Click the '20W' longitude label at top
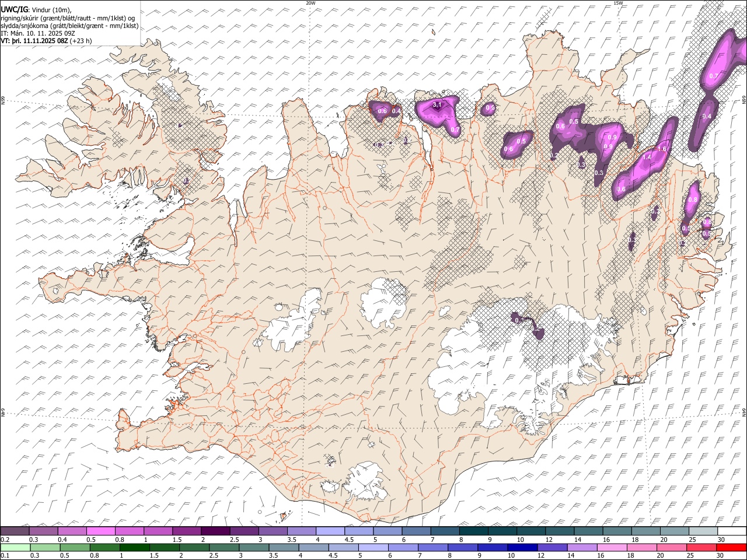Screen dimensions: 747x560 pyautogui.click(x=310, y=3)
